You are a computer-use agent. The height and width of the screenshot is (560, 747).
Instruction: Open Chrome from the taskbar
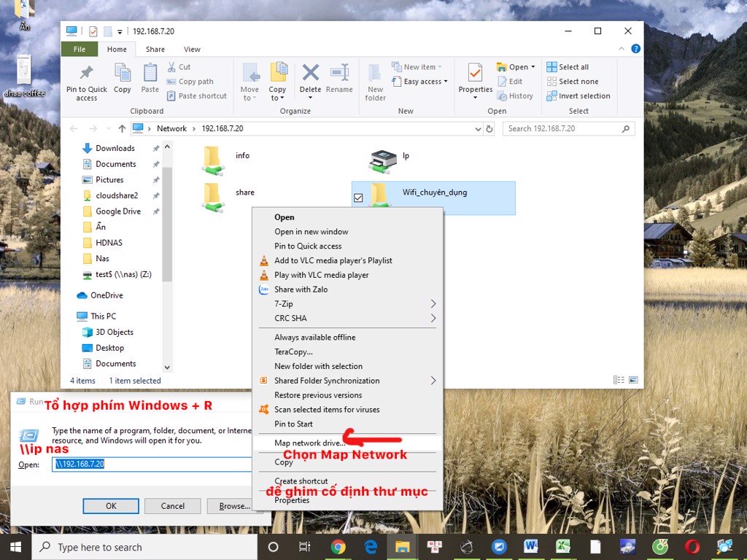[x=338, y=547]
